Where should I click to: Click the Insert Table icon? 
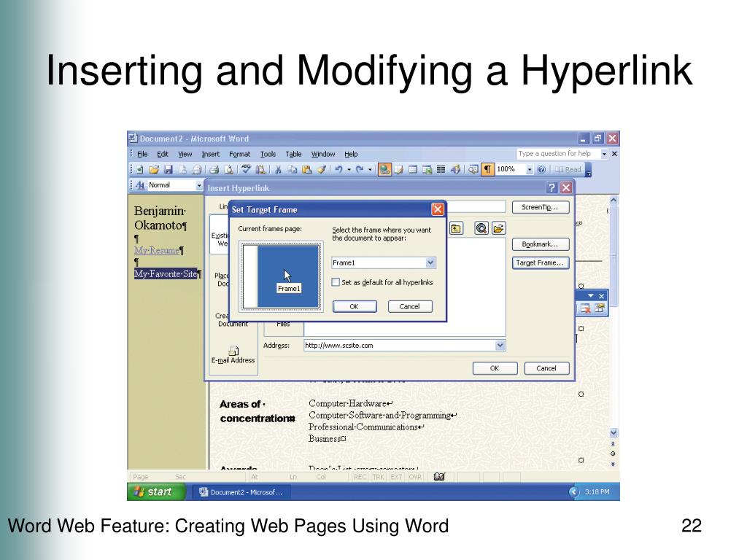[x=413, y=169]
